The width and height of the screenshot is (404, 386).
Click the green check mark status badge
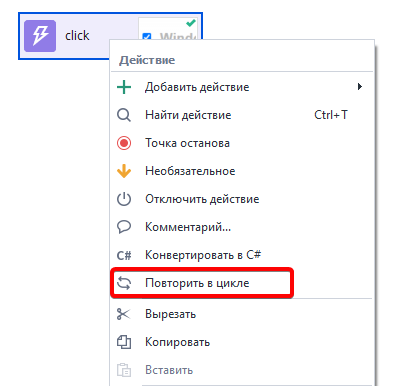pos(191,23)
